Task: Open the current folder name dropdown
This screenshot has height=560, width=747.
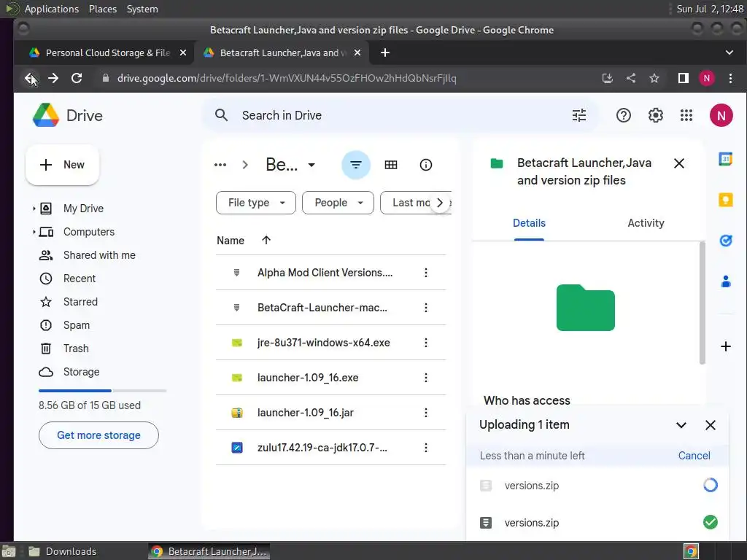Action: point(290,165)
